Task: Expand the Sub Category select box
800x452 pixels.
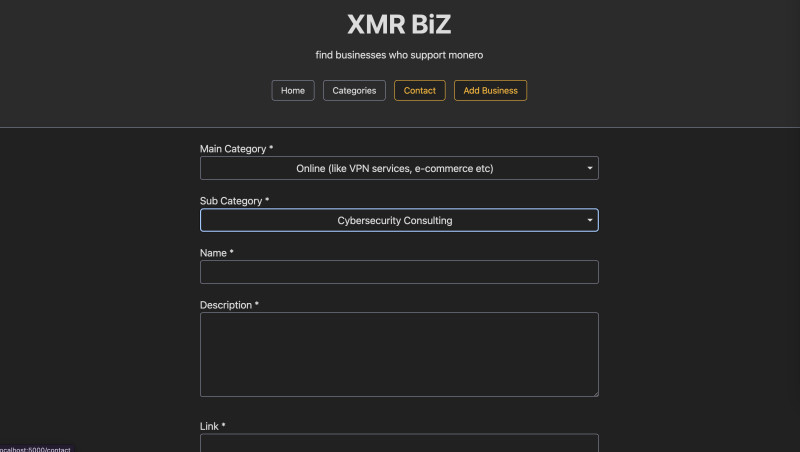Action: [x=398, y=220]
